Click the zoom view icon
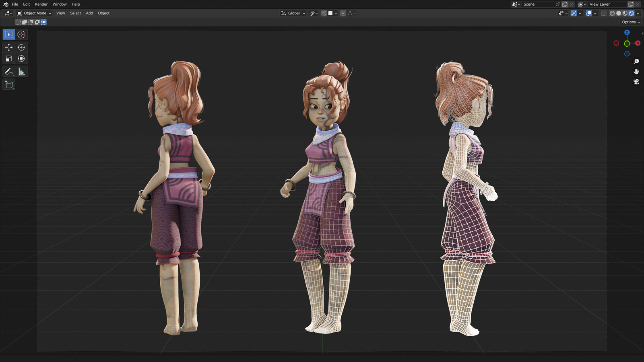 [636, 62]
